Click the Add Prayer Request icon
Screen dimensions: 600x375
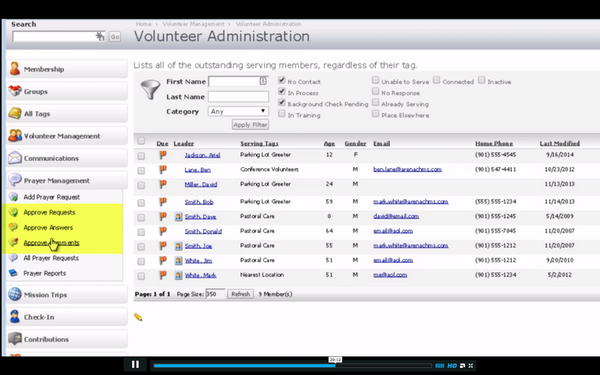click(x=13, y=197)
